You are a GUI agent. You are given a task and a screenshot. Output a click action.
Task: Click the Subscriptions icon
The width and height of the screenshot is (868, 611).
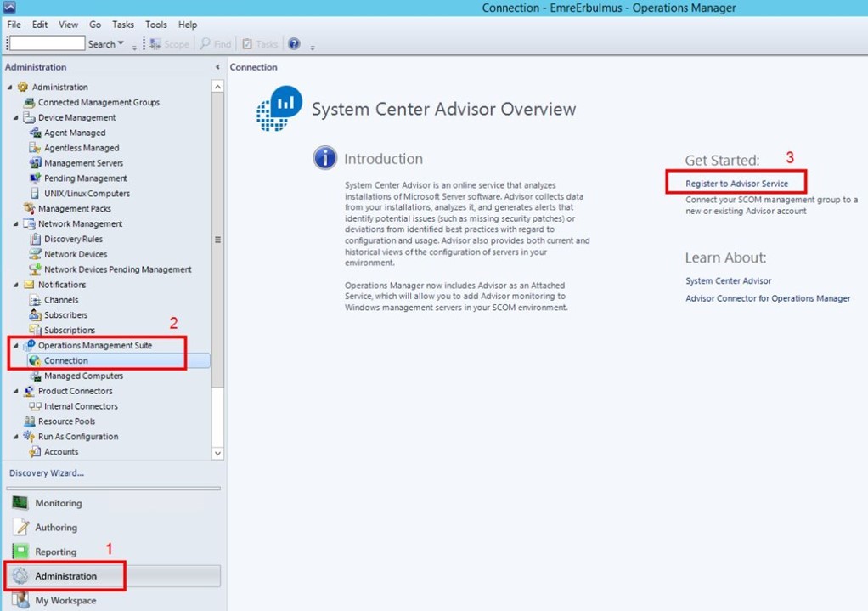(x=35, y=331)
